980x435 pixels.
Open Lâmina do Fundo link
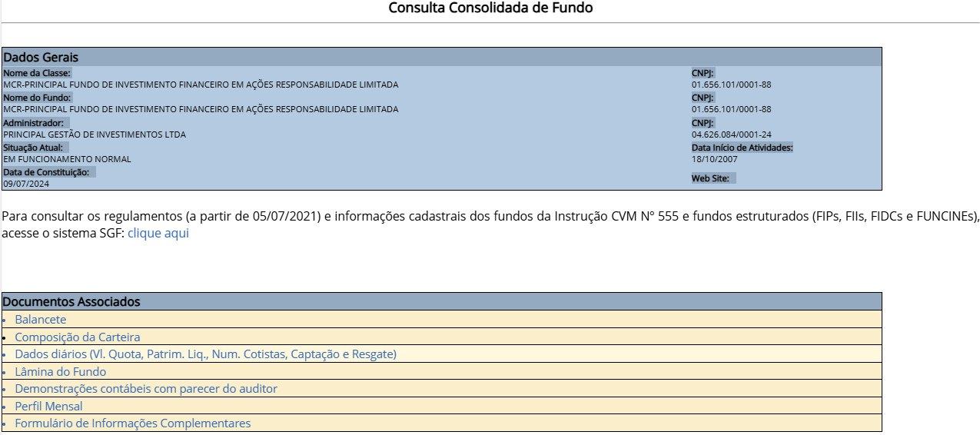pos(61,372)
